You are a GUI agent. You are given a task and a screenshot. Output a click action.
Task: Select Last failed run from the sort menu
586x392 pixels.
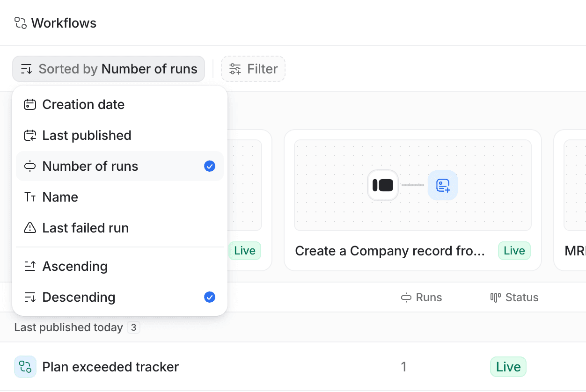(x=86, y=228)
